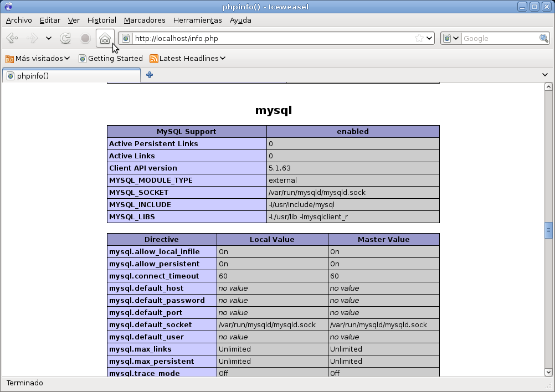Open a new tab with the plus button
The height and width of the screenshot is (392, 555).
[148, 74]
